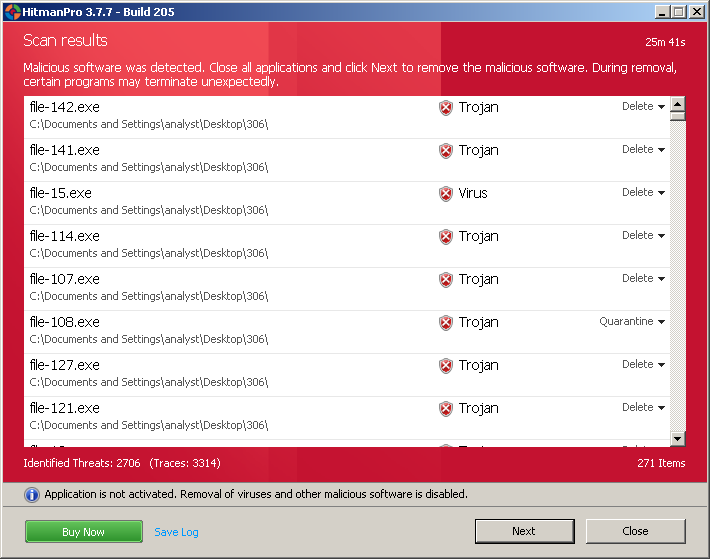This screenshot has width=710, height=559.
Task: Click the scrollbar down arrow in results list
Action: 678,438
